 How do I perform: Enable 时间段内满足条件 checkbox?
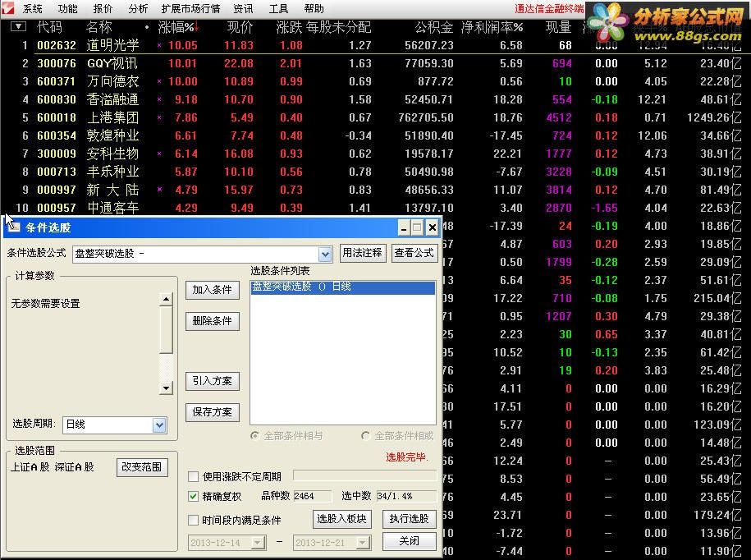coord(194,520)
